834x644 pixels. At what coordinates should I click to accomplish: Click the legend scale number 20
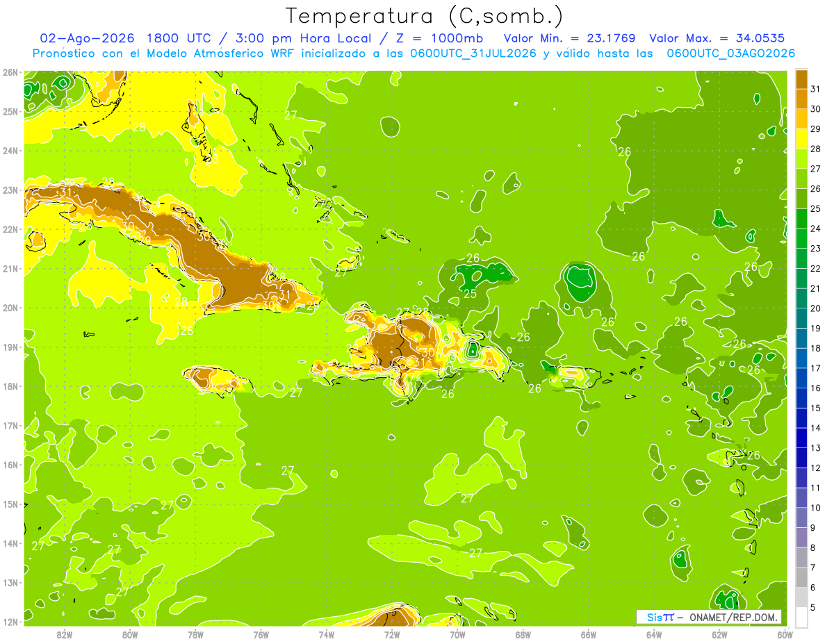[x=815, y=308]
